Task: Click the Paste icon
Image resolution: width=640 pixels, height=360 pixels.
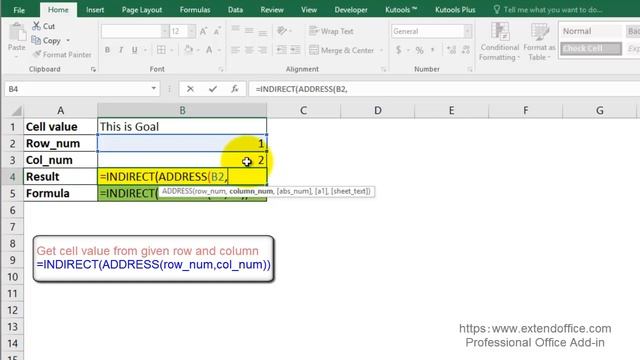Action: 17,33
